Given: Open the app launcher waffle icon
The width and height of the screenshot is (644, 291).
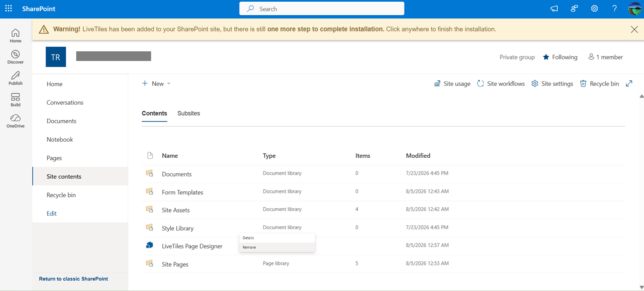Looking at the screenshot, I should point(8,8).
